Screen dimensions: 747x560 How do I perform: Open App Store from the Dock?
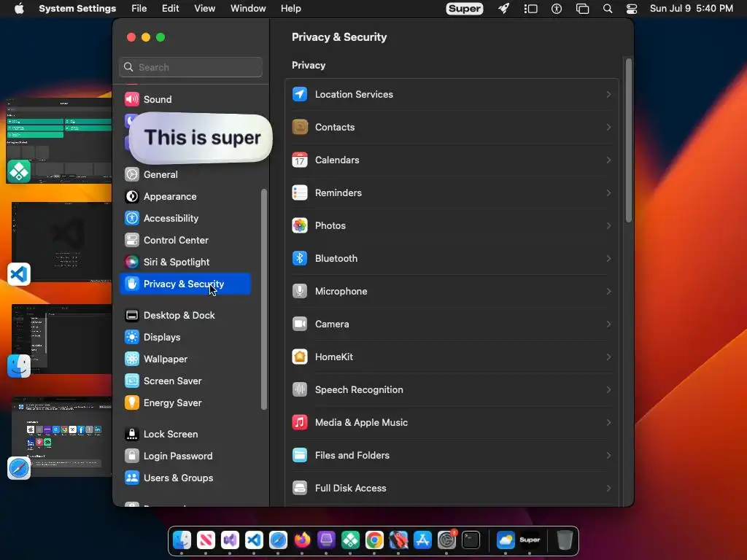tap(422, 540)
